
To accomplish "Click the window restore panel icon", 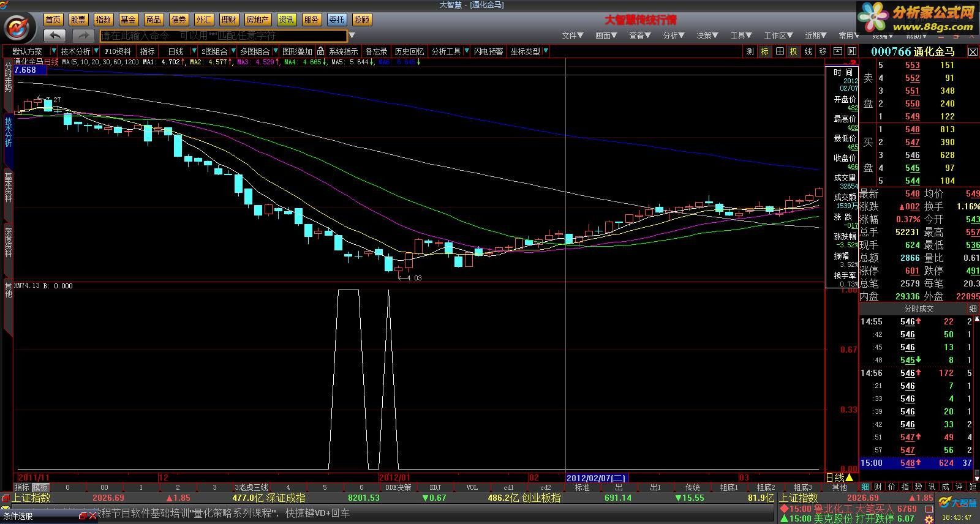I will (837, 51).
